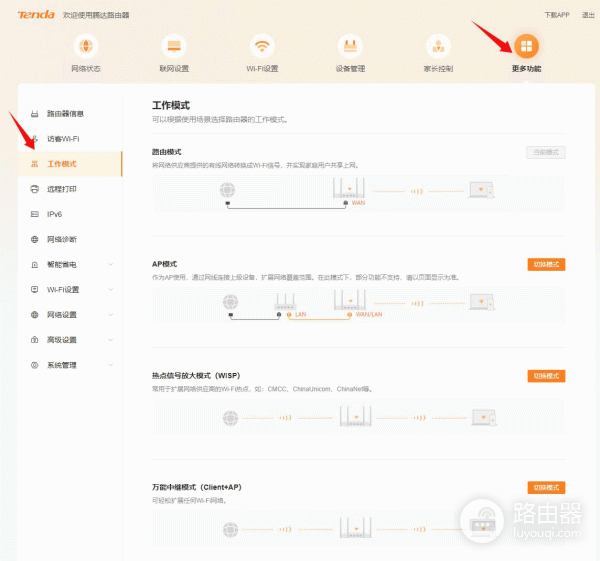Open 路由器信息 in the sidebar
The height and width of the screenshot is (561, 600).
click(66, 113)
